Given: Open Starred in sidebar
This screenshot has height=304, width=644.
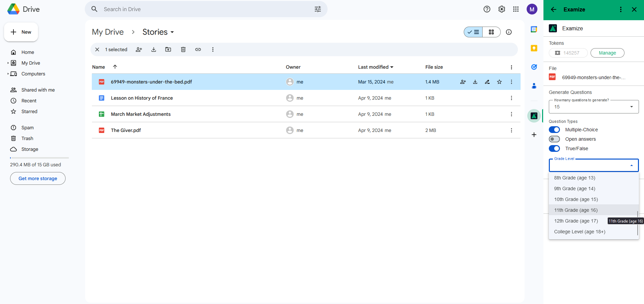Looking at the screenshot, I should point(29,111).
